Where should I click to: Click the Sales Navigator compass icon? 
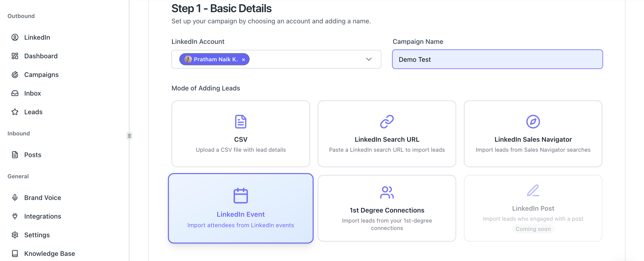pyautogui.click(x=533, y=121)
